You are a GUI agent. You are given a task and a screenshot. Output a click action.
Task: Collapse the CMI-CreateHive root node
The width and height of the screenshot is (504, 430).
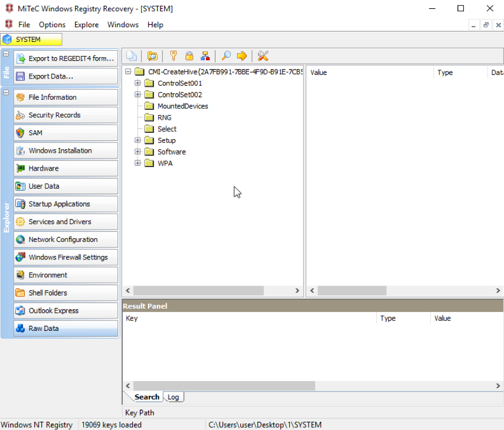pos(128,71)
